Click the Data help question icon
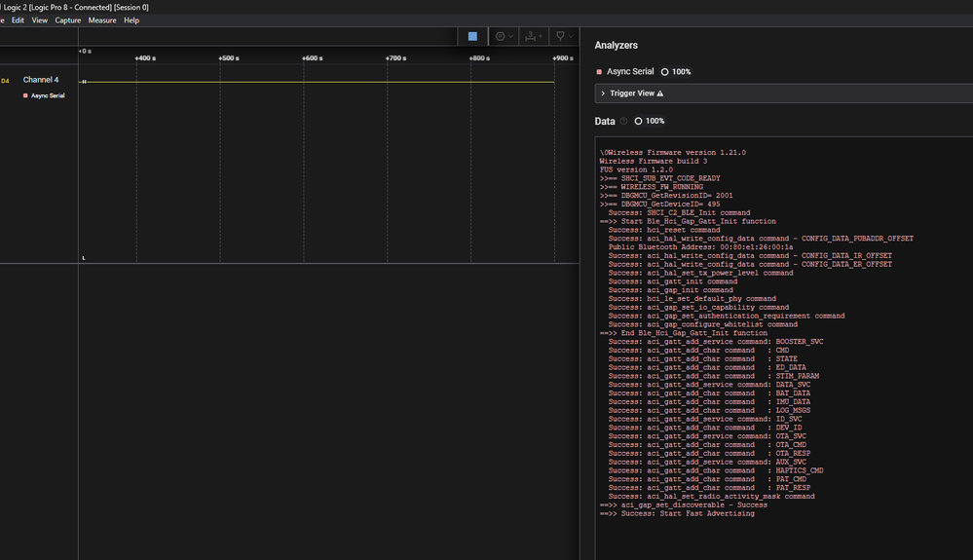 [x=623, y=122]
